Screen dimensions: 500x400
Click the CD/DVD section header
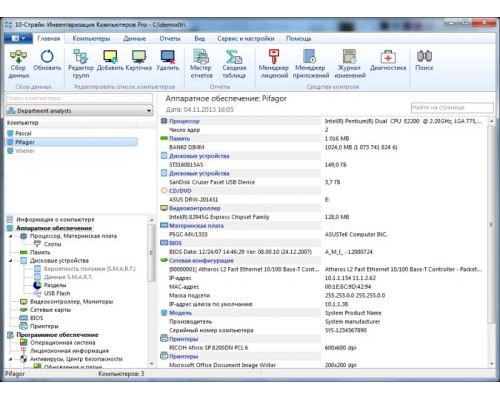coord(180,191)
